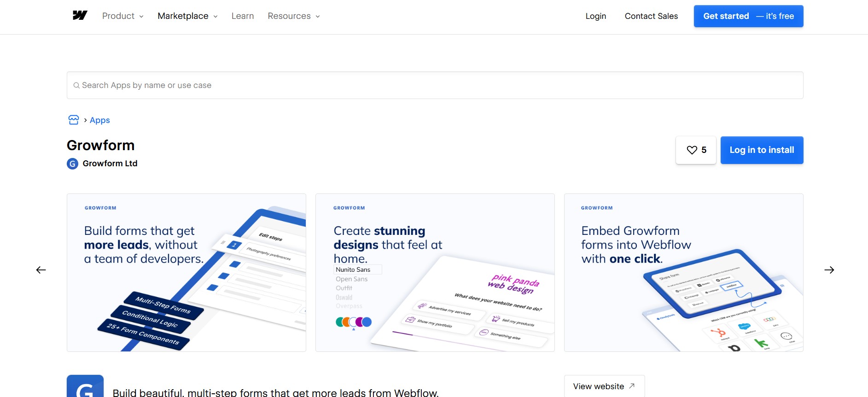Focus the Search Apps input field

435,85
